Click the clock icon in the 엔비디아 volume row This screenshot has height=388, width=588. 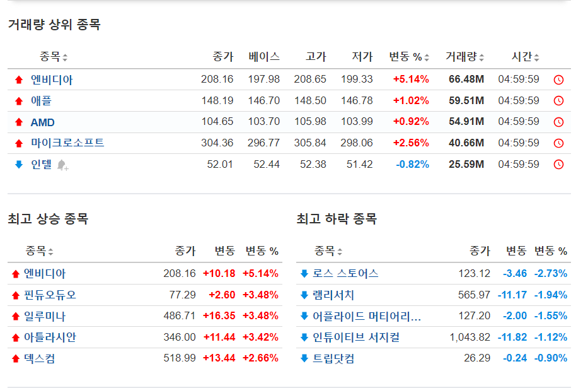pos(558,79)
